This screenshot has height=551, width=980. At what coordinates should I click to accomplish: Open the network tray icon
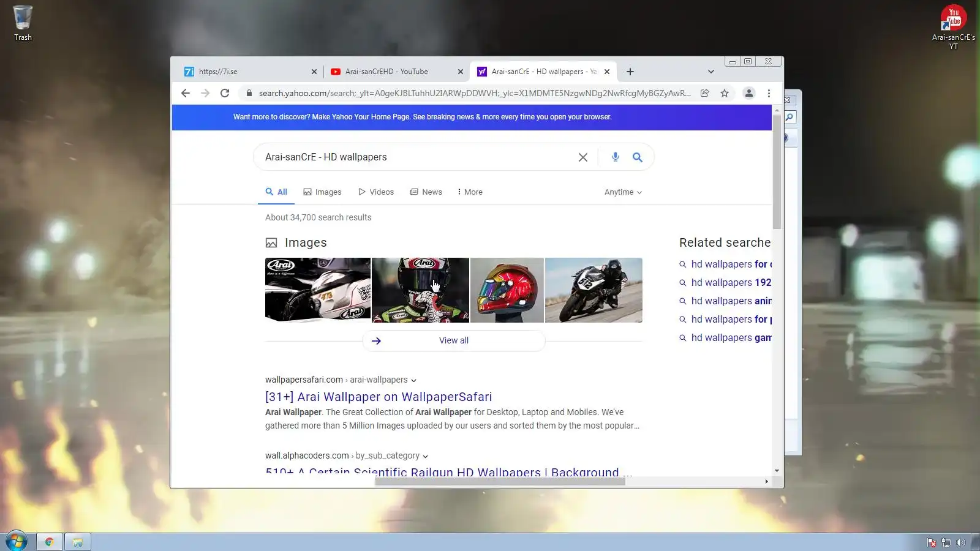946,542
